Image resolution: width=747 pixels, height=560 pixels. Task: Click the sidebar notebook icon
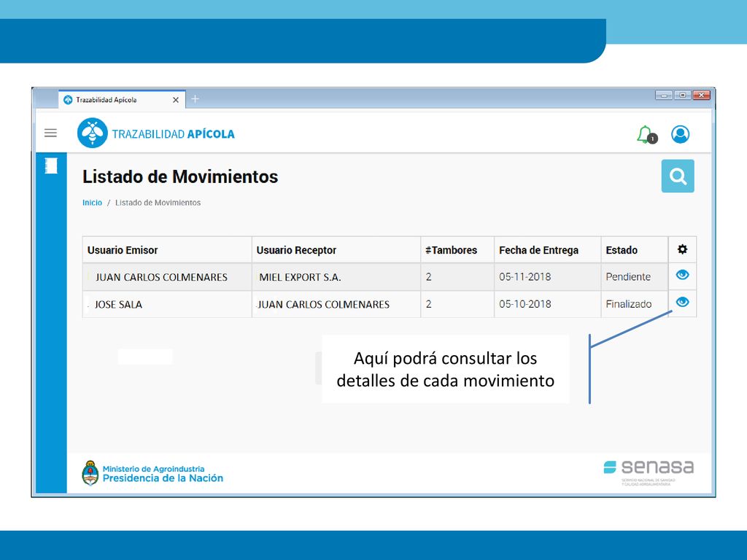pyautogui.click(x=51, y=166)
